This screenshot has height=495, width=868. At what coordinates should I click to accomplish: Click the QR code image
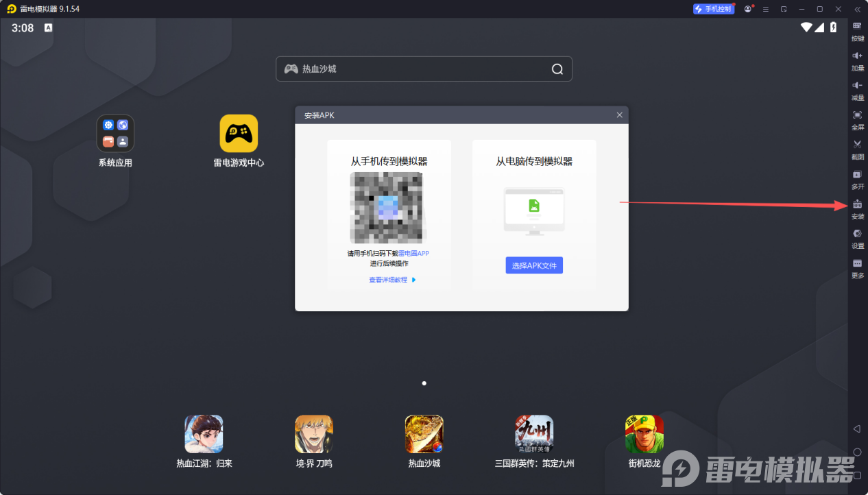[388, 208]
